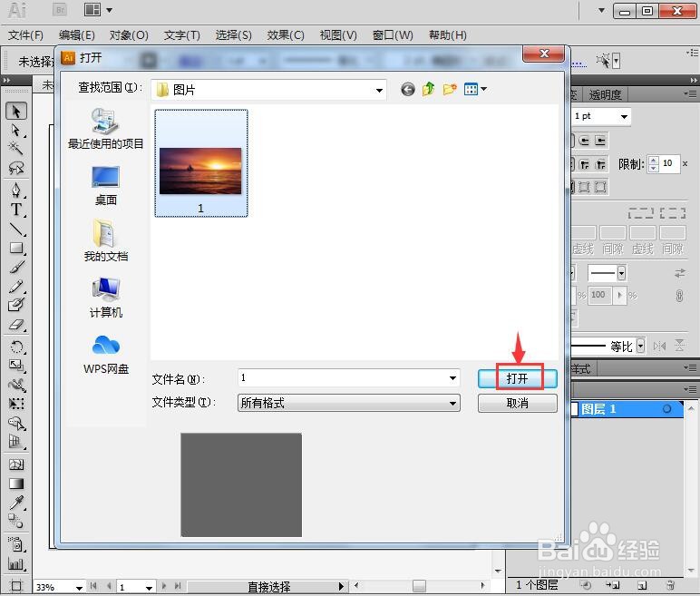This screenshot has height=596, width=700.
Task: Open the 文件(F) menu
Action: [x=26, y=34]
